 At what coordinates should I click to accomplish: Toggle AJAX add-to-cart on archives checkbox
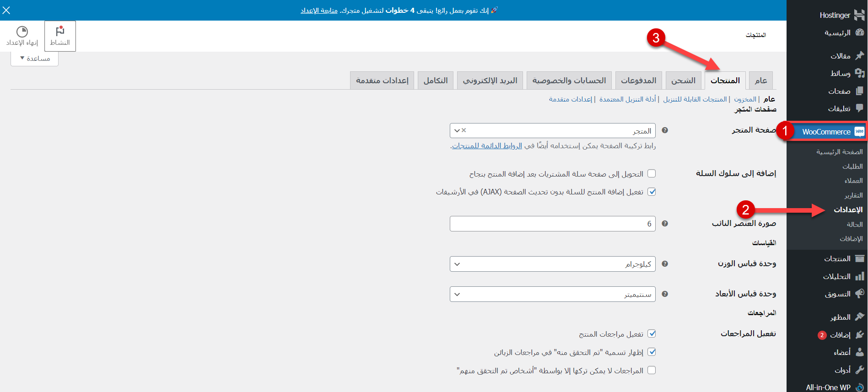point(652,192)
